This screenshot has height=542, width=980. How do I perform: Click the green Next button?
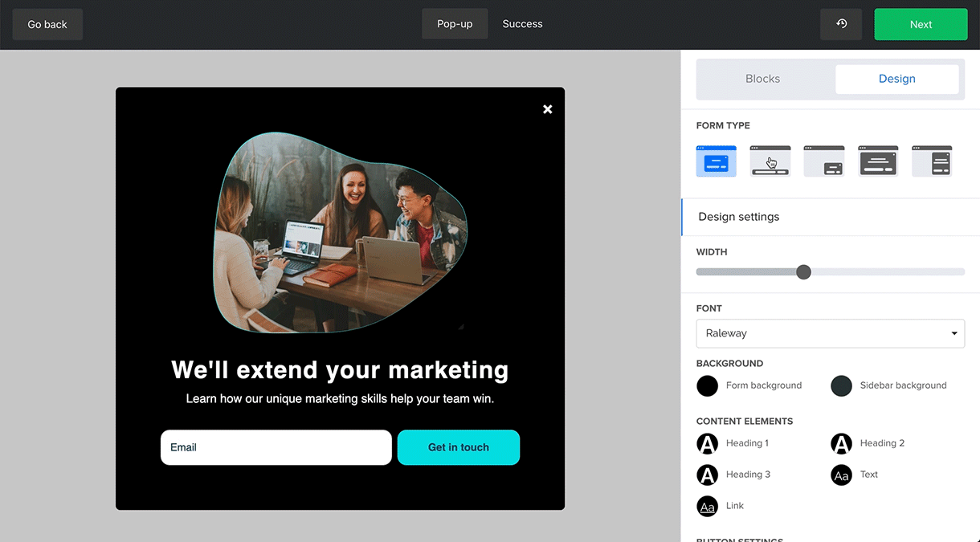(x=921, y=24)
